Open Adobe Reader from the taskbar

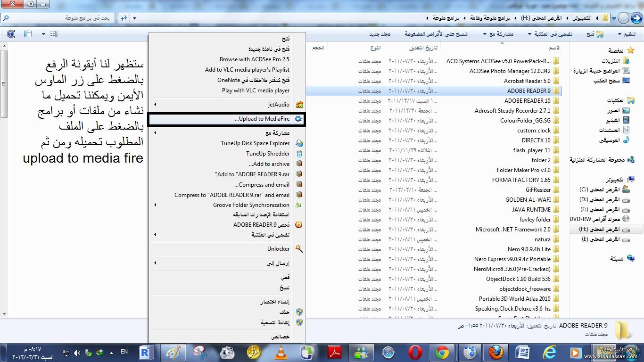pyautogui.click(x=335, y=352)
